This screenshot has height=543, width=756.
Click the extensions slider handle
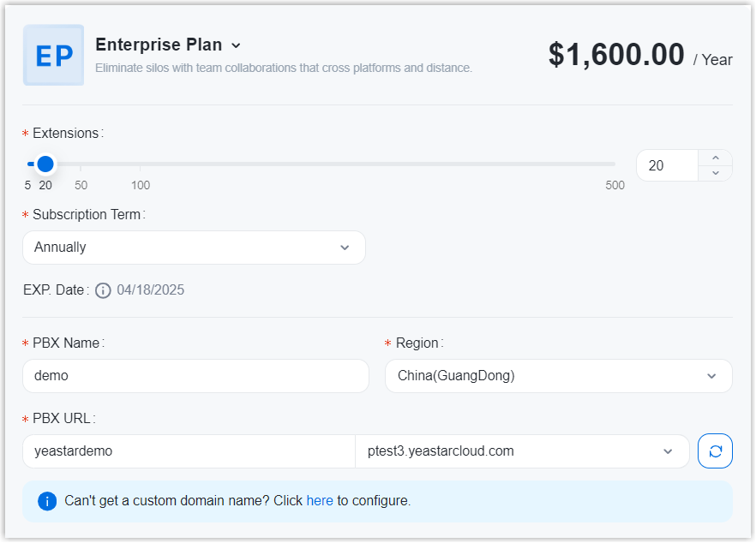point(45,164)
